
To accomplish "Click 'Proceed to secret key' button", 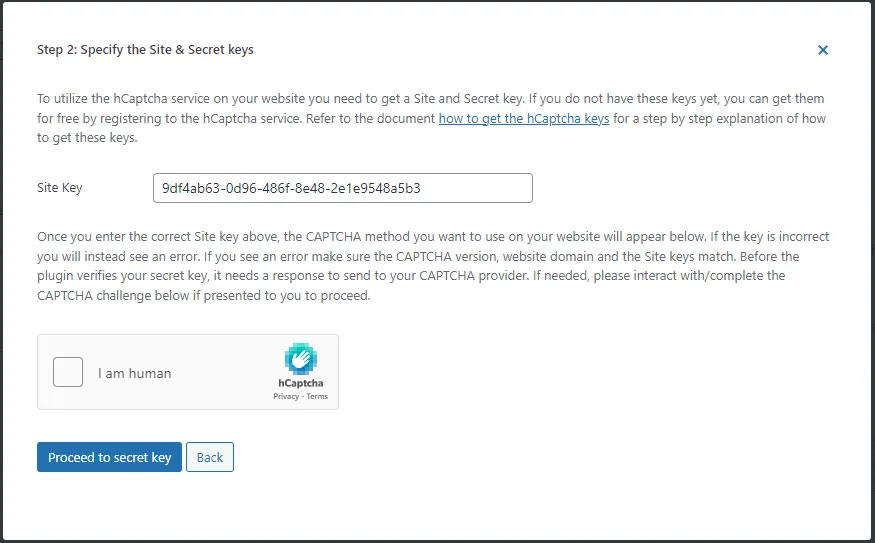I will pos(109,457).
